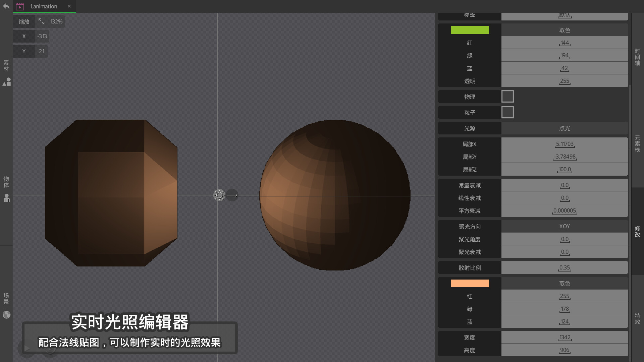Open the 场景 scene globe icon
Image resolution: width=644 pixels, height=362 pixels.
(x=7, y=315)
